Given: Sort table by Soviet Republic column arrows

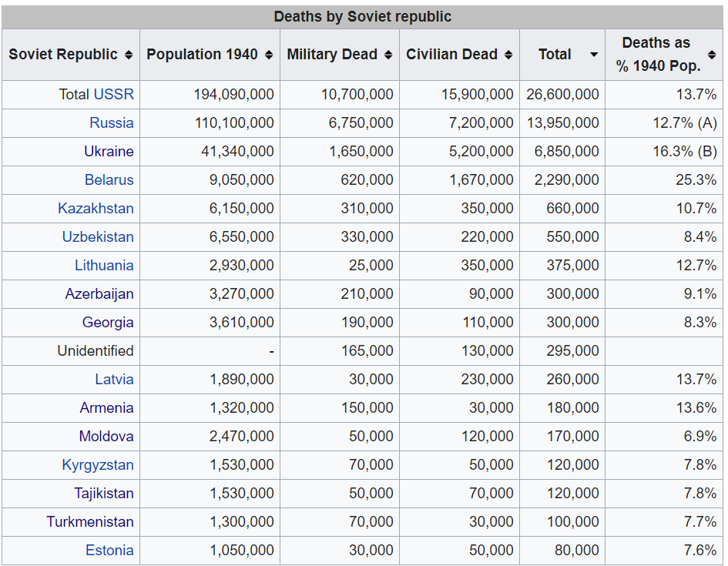Looking at the screenshot, I should tap(128, 55).
